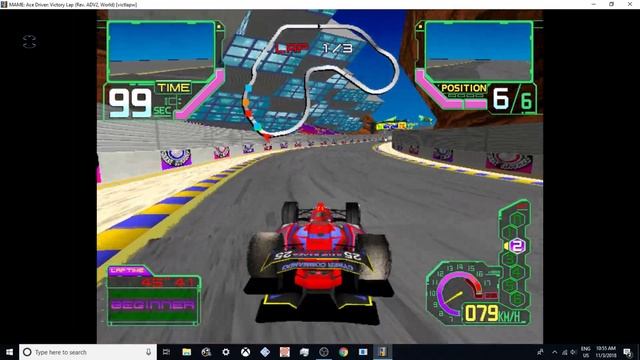
Task: Click the highlighted gear 2 indicator
Action: tap(517, 246)
